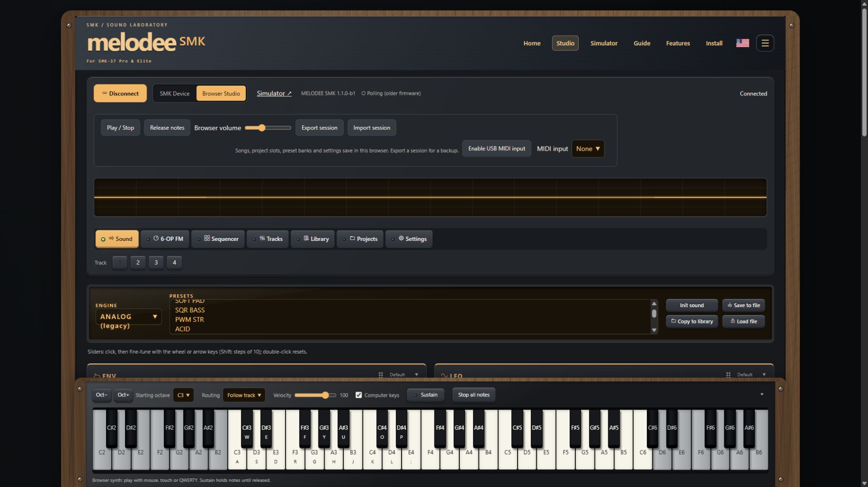
Task: Select track 4
Action: [x=174, y=262]
